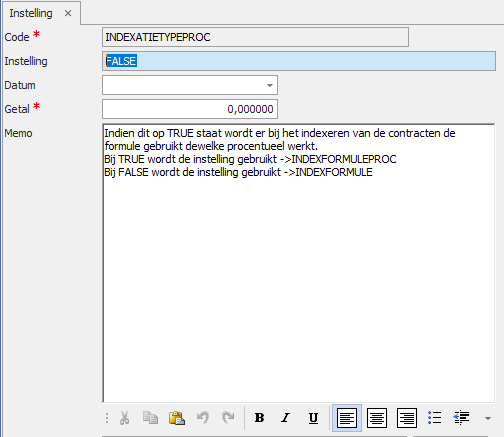Align memo text left
504x437 pixels.
pyautogui.click(x=347, y=418)
